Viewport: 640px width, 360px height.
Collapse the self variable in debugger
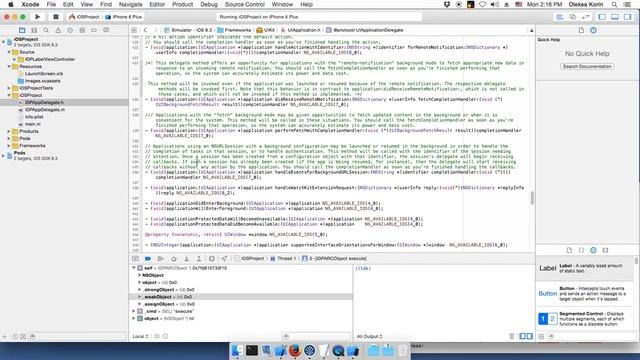pos(134,268)
